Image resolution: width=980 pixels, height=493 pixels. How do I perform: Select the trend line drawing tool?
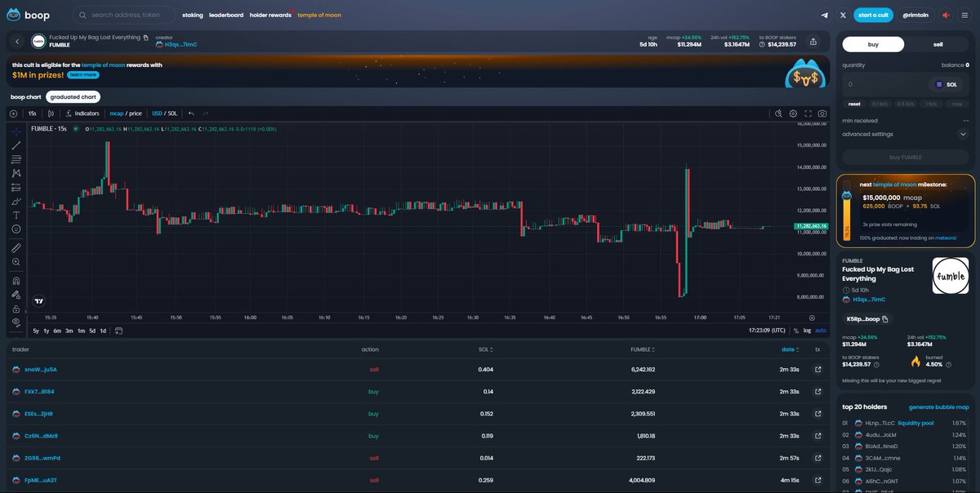point(16,145)
